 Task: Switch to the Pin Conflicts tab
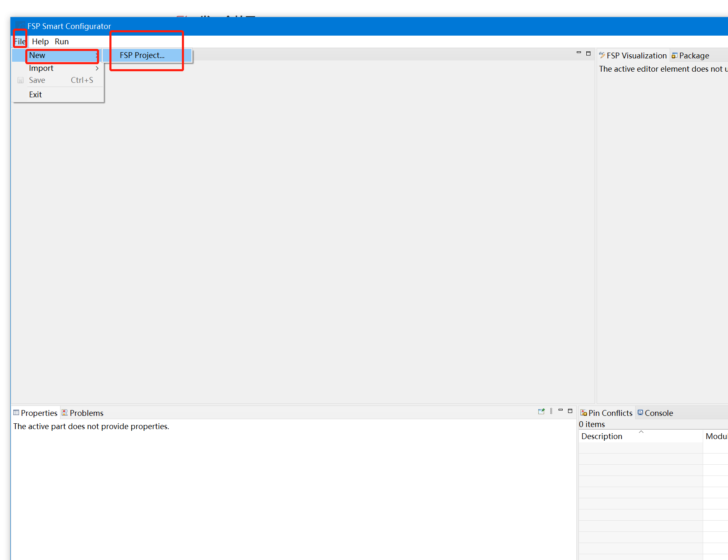(x=606, y=413)
